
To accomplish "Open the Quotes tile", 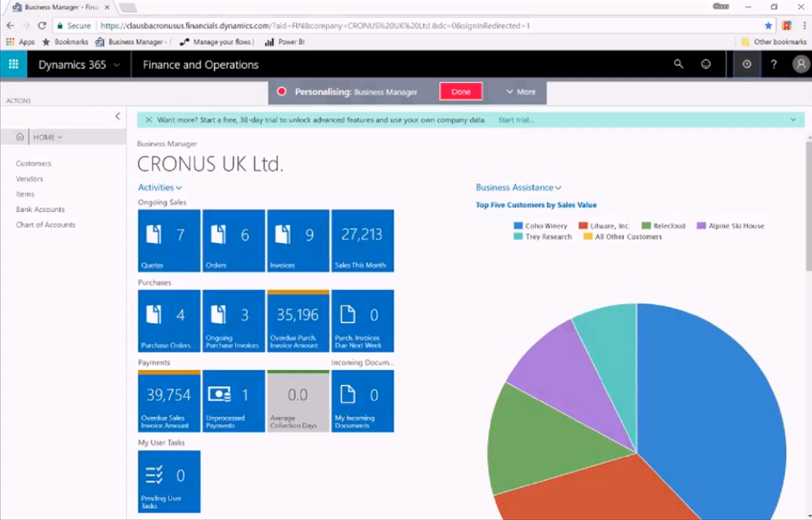I will coord(169,241).
